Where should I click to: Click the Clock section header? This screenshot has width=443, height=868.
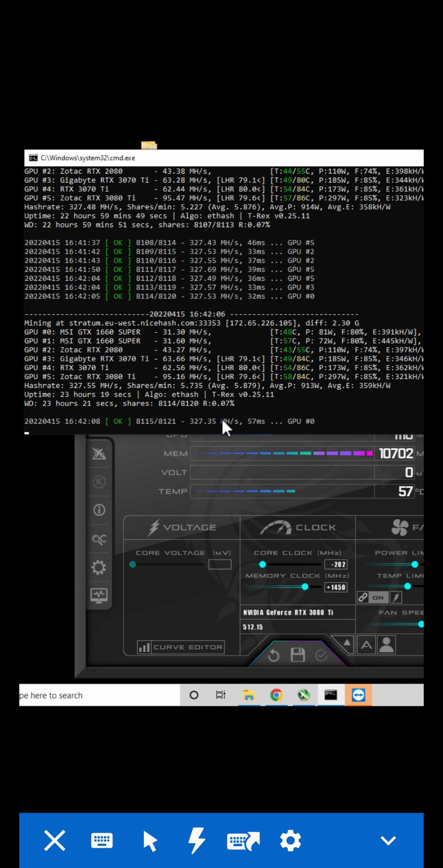tap(298, 527)
